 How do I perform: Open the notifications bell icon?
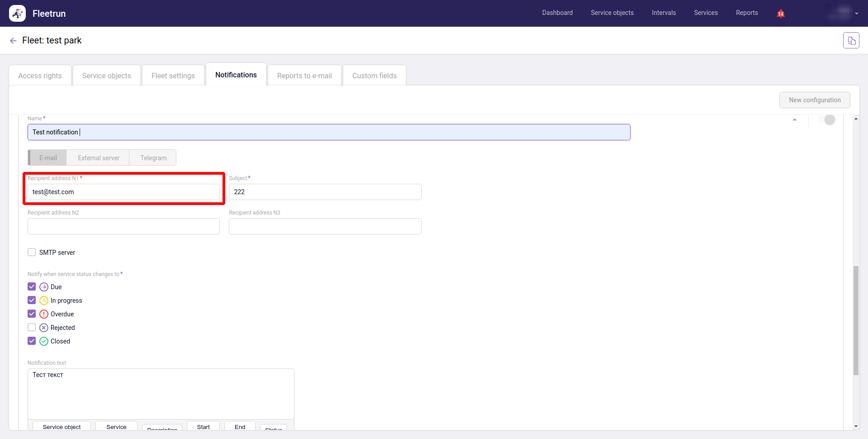(780, 14)
